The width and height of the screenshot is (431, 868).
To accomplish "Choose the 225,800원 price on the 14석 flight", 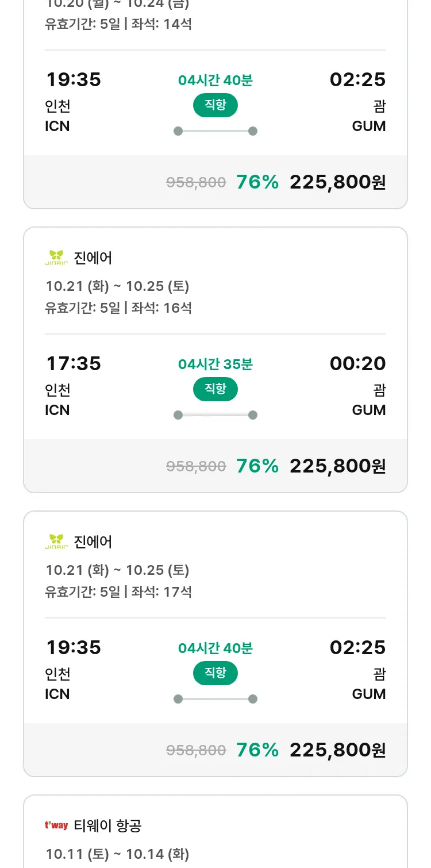I will [x=337, y=182].
